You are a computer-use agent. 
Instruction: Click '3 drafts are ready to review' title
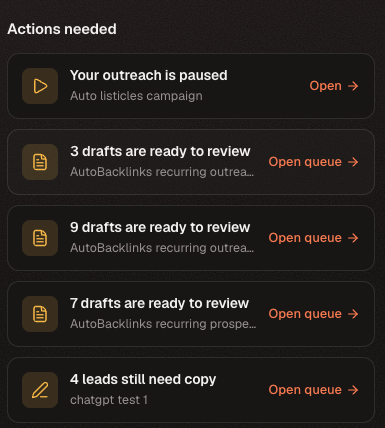pyautogui.click(x=160, y=152)
